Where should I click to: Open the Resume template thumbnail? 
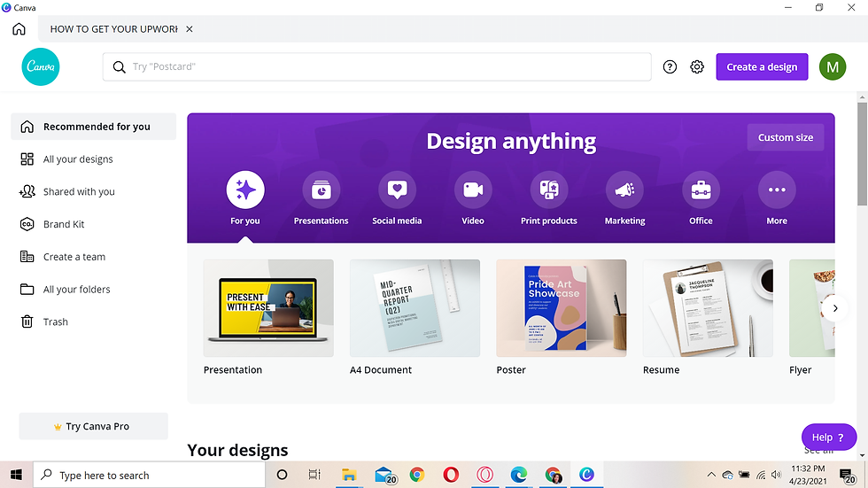click(x=708, y=308)
